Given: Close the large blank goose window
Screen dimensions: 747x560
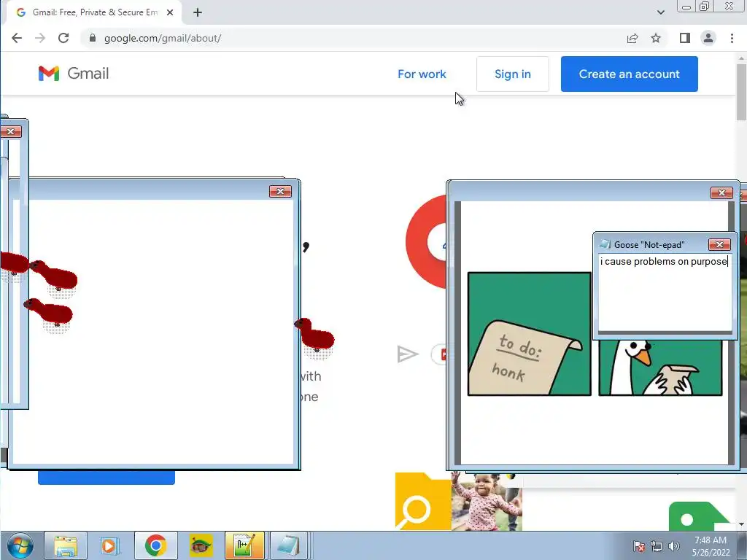Looking at the screenshot, I should (x=280, y=192).
